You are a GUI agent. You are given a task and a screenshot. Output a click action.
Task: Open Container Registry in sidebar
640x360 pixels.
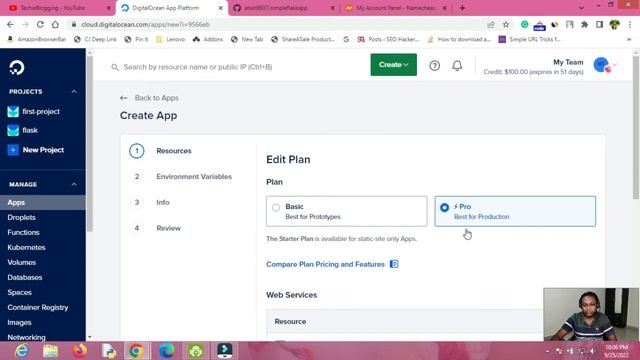click(x=38, y=307)
